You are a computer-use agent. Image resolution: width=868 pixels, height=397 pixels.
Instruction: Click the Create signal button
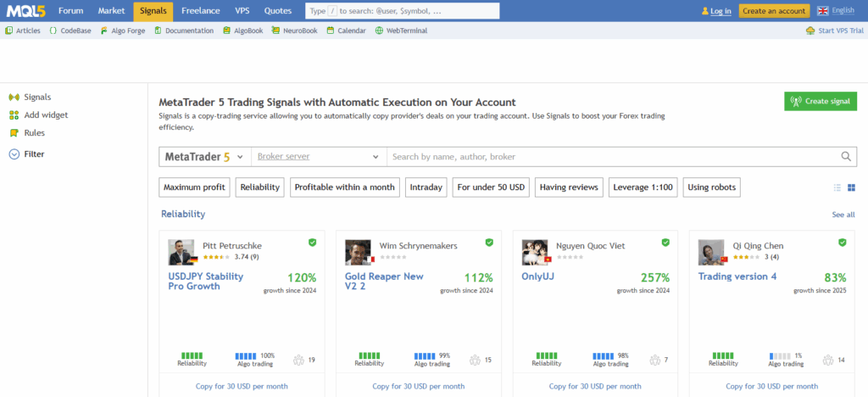(x=820, y=102)
